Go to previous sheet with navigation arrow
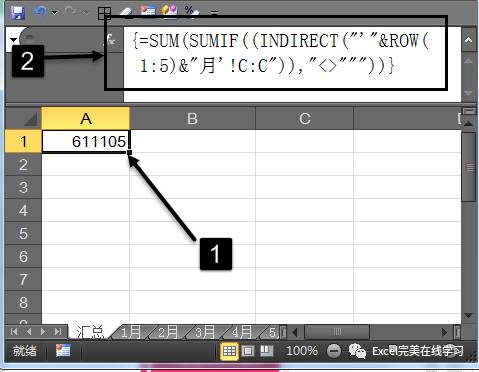The image size is (479, 372). [29, 332]
